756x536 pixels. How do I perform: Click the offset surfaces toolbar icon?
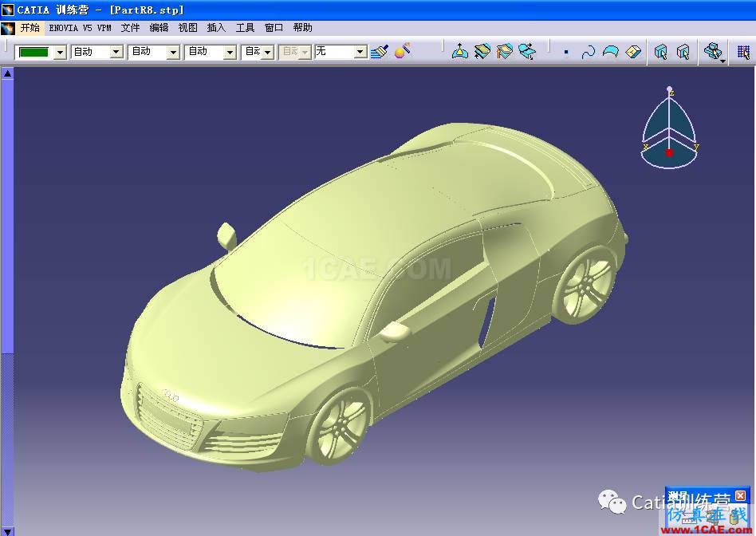(x=482, y=51)
